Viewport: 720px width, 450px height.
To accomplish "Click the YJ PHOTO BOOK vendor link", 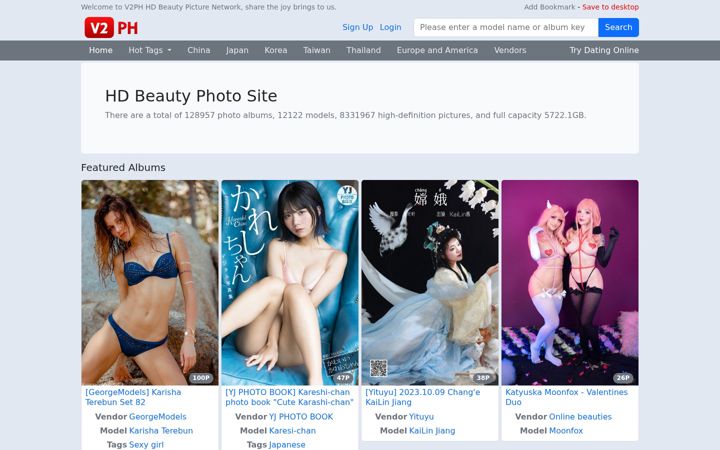I will click(x=301, y=416).
